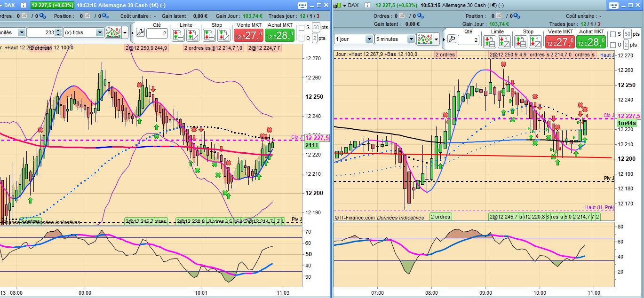Place sell stop order icon, right window
The width and height of the screenshot is (644, 298).
(x=535, y=41)
